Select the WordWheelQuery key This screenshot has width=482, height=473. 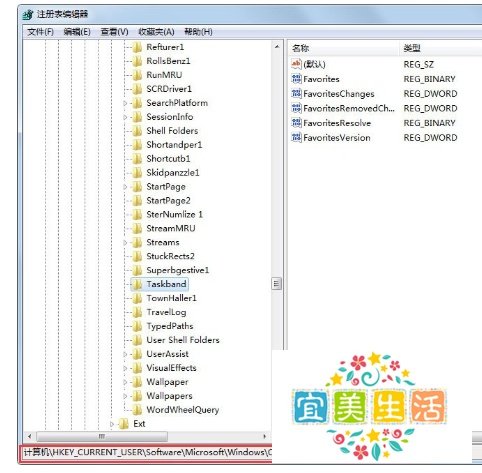(183, 410)
